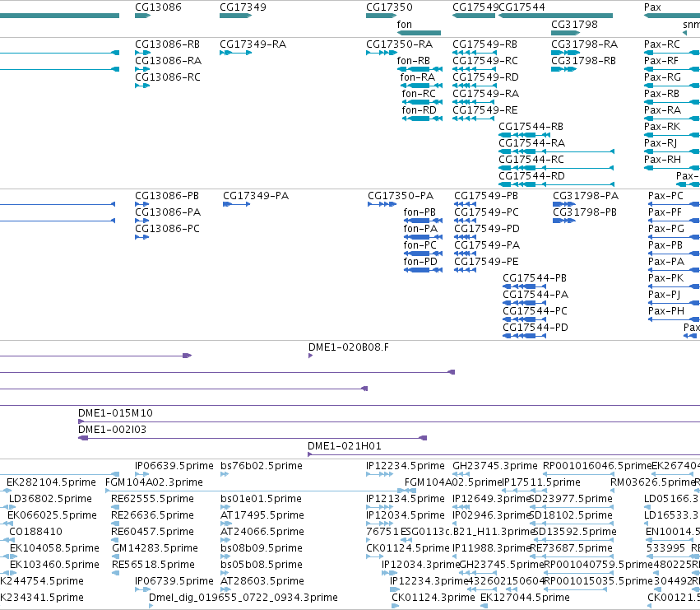Select the CG13086-PB protein label
700x610 pixels.
[167, 196]
